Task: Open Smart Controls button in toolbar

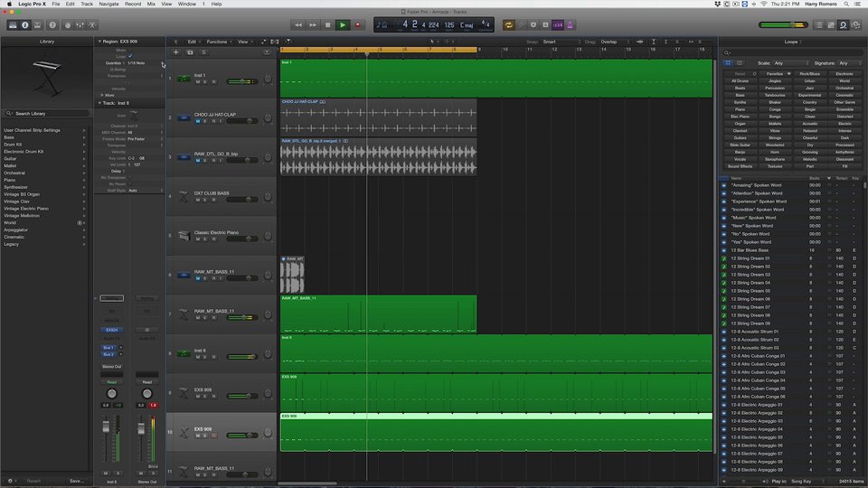Action: tap(68, 25)
